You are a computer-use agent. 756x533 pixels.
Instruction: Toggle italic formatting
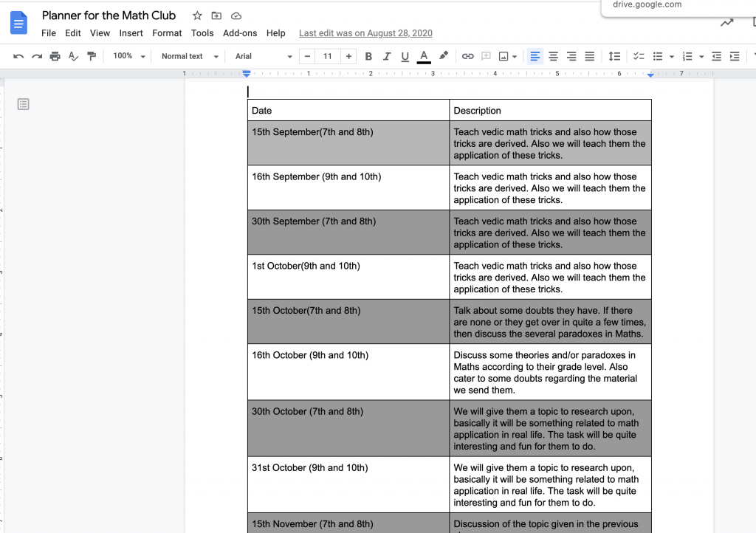tap(387, 56)
